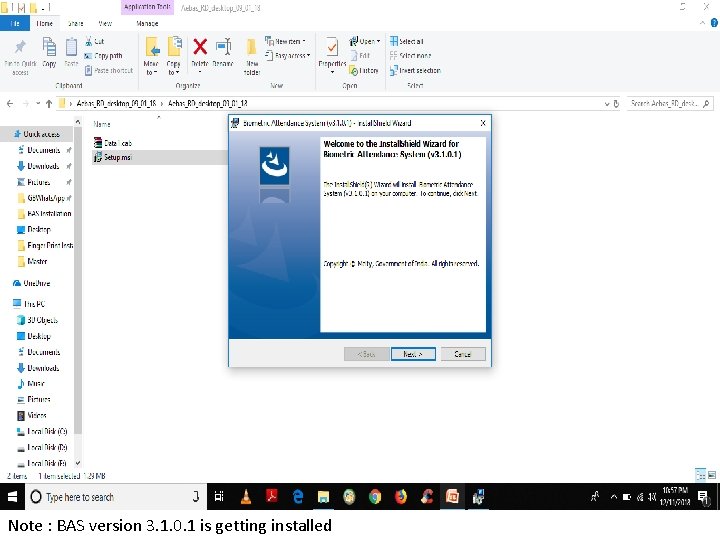Viewport: 720px width, 540px height.
Task: Open the Easy access dropdown
Action: click(287, 56)
